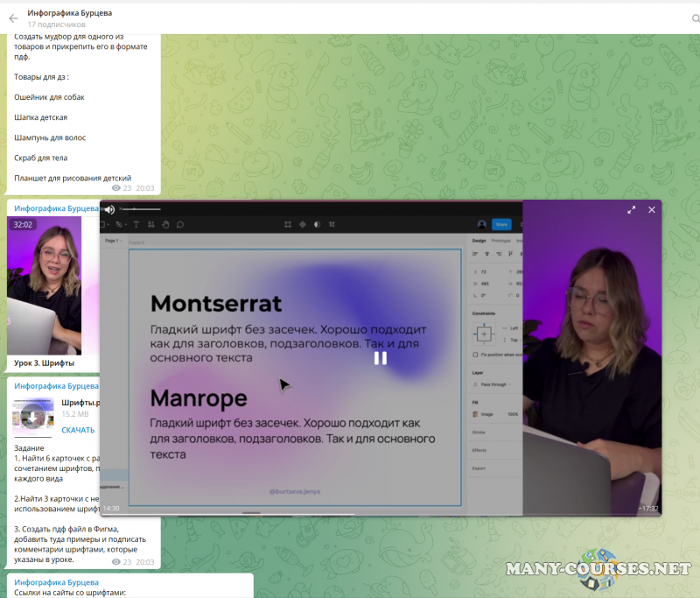Close the floating video player
Image resolution: width=700 pixels, height=598 pixels.
click(x=651, y=210)
